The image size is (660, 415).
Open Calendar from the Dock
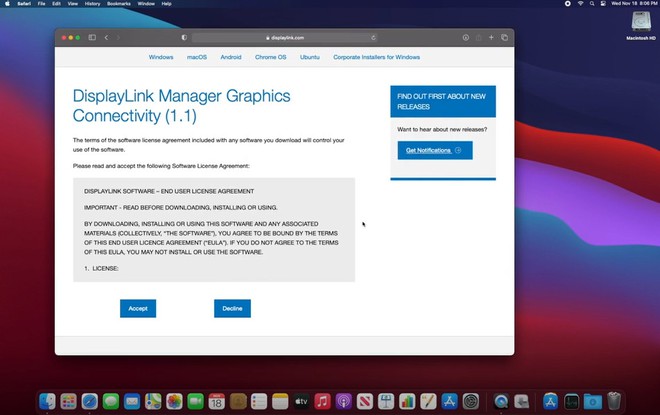pyautogui.click(x=217, y=402)
